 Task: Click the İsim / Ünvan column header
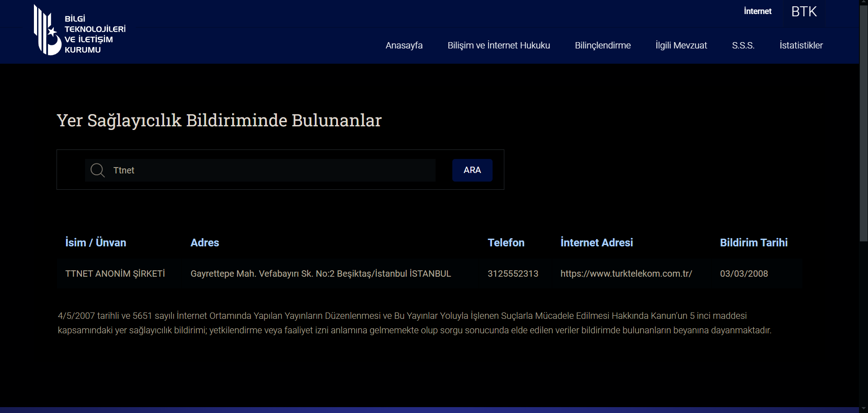(x=95, y=243)
